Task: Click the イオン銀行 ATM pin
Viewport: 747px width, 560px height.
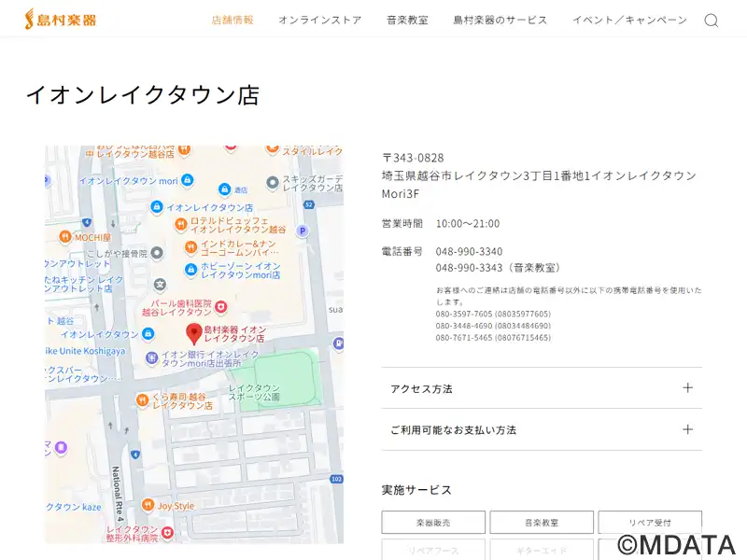Action: (x=151, y=357)
